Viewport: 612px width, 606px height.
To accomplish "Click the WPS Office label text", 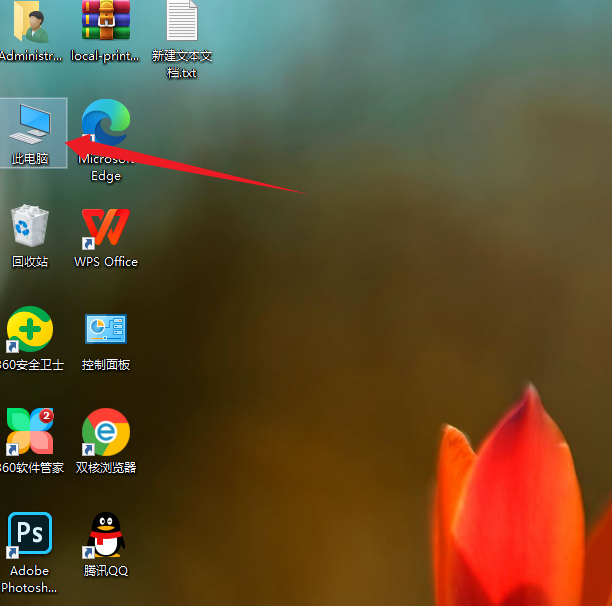I will tap(106, 261).
